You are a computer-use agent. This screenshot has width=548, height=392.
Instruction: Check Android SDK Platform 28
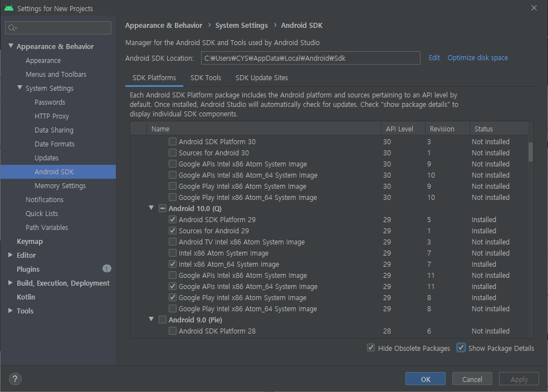coord(172,331)
